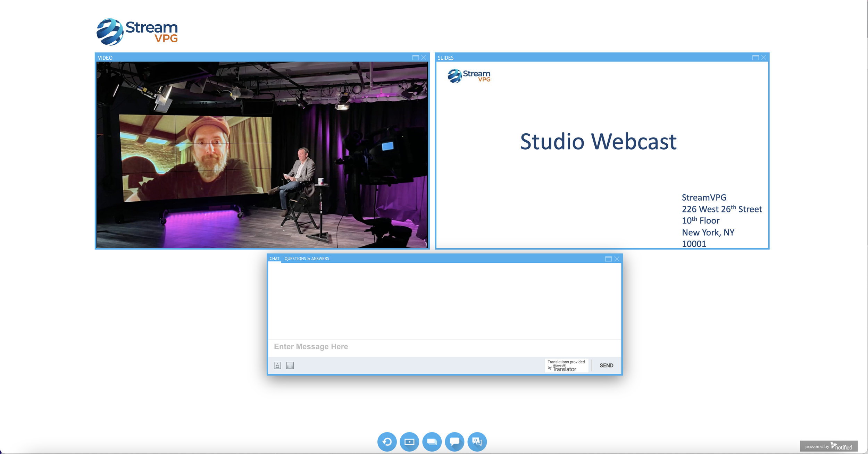Click the SLIDES panel title bar label
This screenshot has height=454, width=868.
click(x=445, y=58)
